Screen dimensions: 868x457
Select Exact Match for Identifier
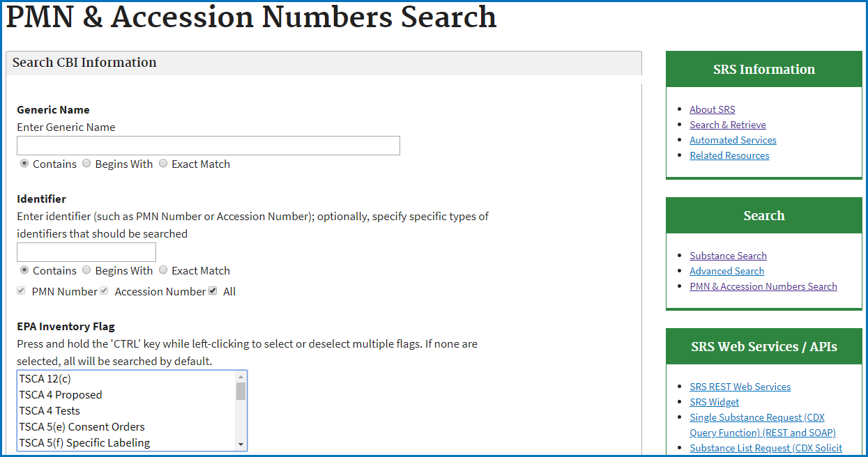pyautogui.click(x=163, y=270)
